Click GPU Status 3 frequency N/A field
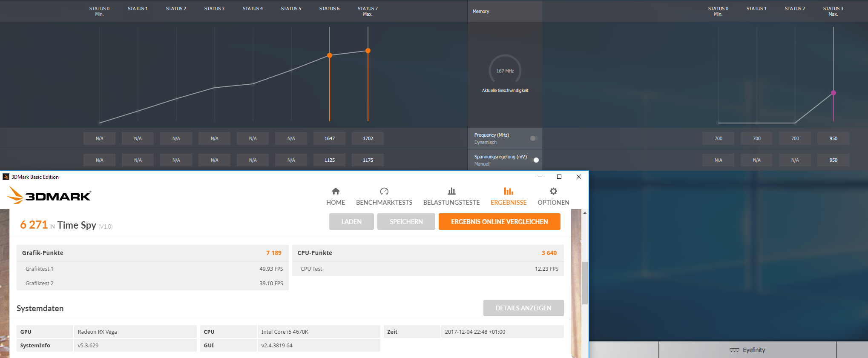Screen dimensions: 868x358 pos(215,138)
